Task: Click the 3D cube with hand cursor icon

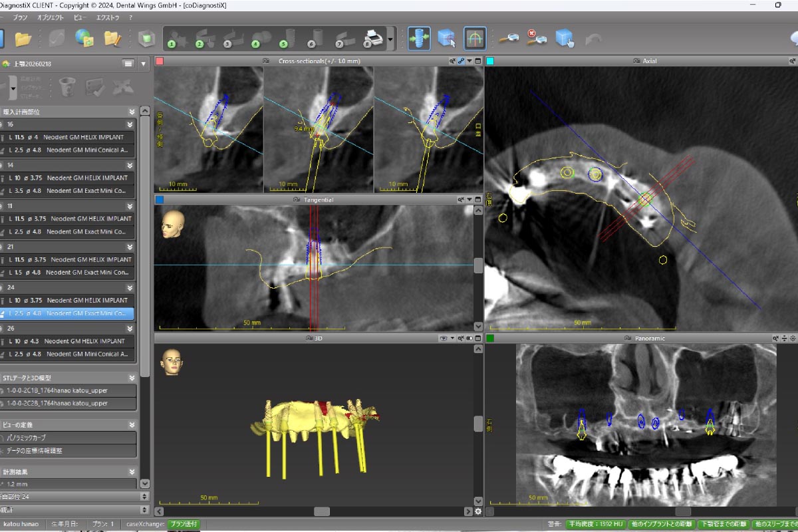Action: click(x=565, y=39)
